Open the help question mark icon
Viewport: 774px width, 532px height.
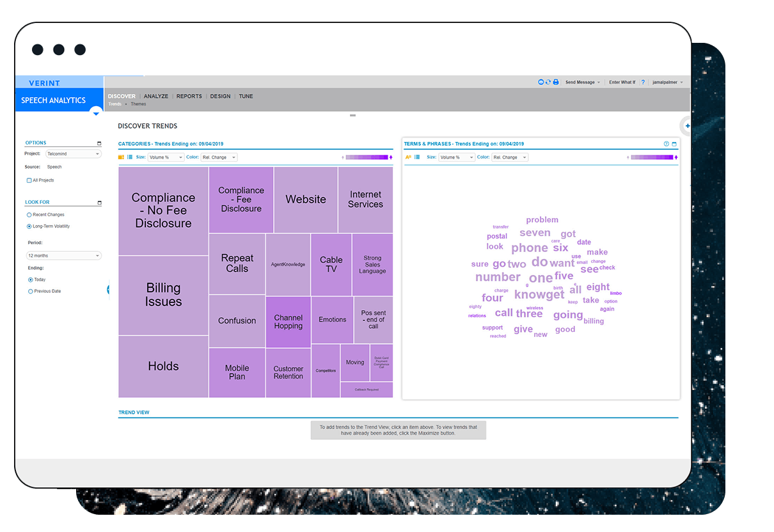pyautogui.click(x=643, y=82)
